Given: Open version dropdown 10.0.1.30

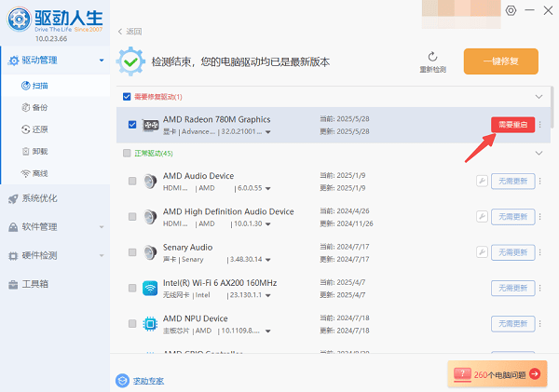Looking at the screenshot, I should click(x=268, y=224).
